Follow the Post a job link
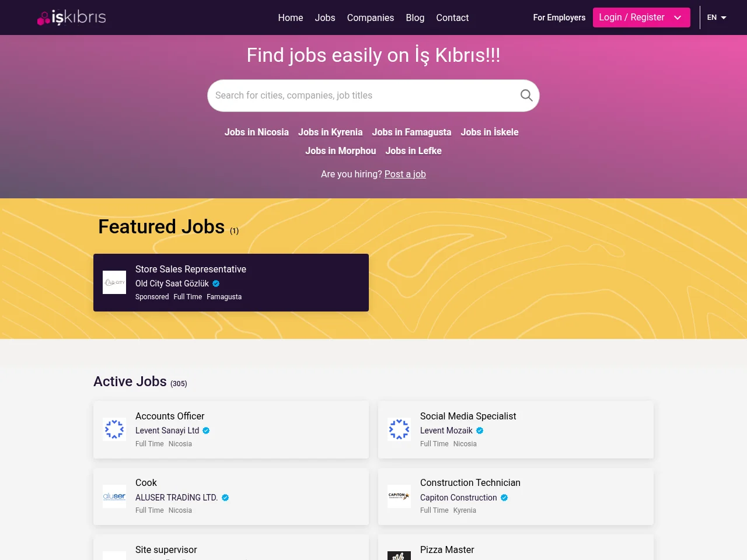 (405, 174)
